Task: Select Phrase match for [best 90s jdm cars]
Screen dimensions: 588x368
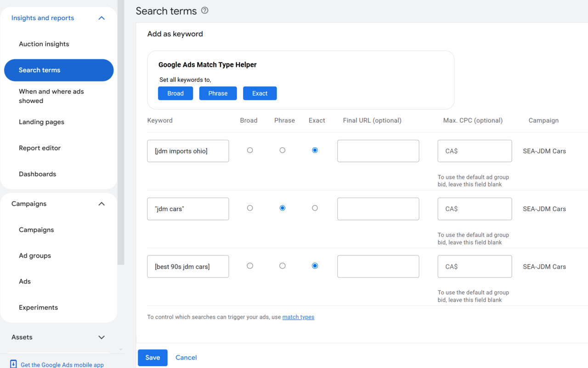Action: point(282,265)
